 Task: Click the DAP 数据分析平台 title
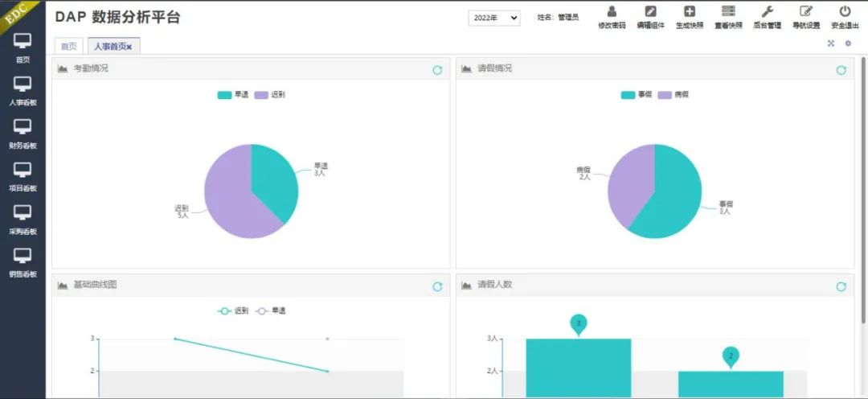pyautogui.click(x=118, y=17)
